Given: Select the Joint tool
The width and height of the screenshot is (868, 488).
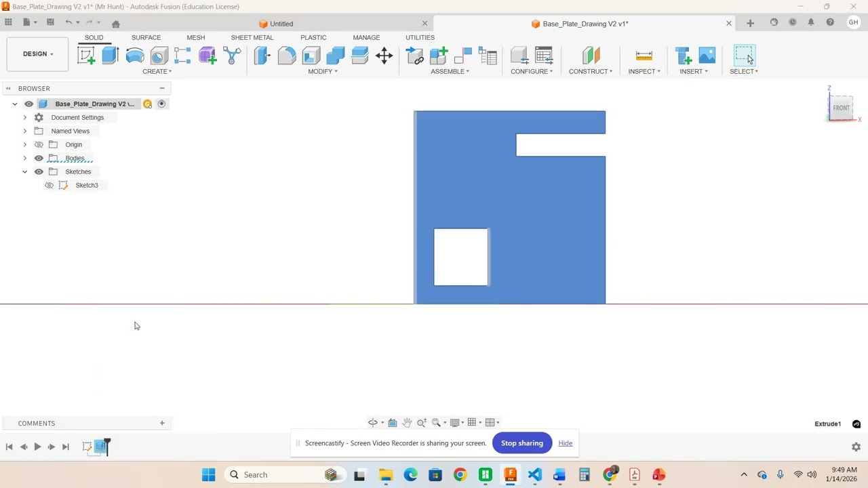Looking at the screenshot, I should (x=463, y=56).
